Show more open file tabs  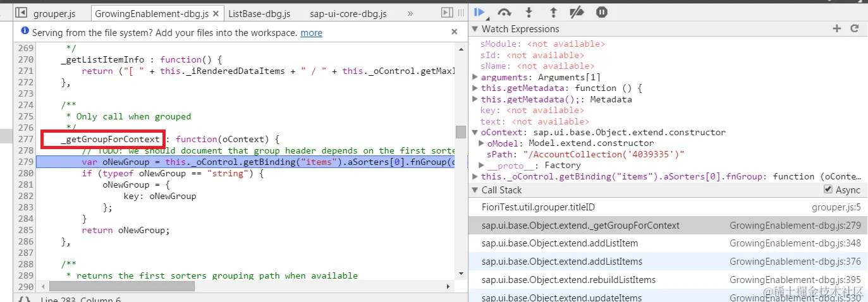410,13
